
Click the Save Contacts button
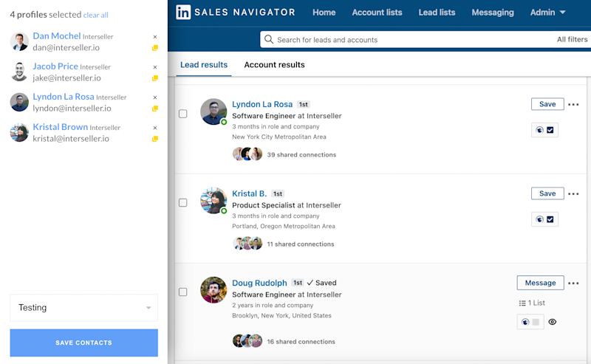point(83,343)
